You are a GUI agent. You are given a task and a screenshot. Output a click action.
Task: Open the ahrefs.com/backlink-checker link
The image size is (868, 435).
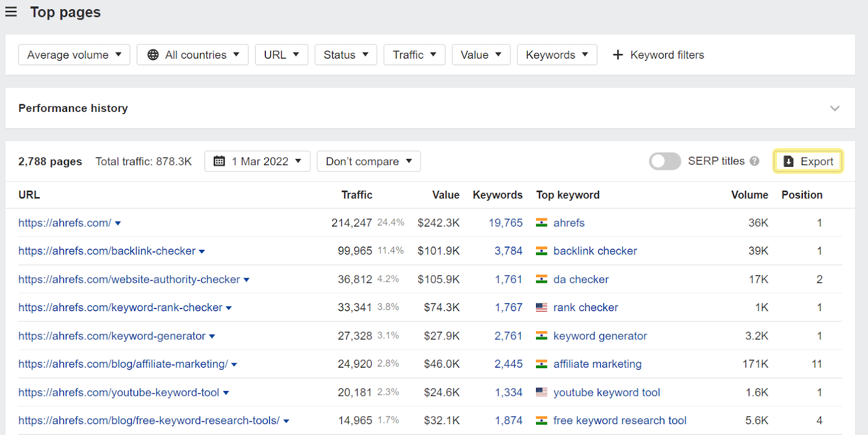click(107, 251)
